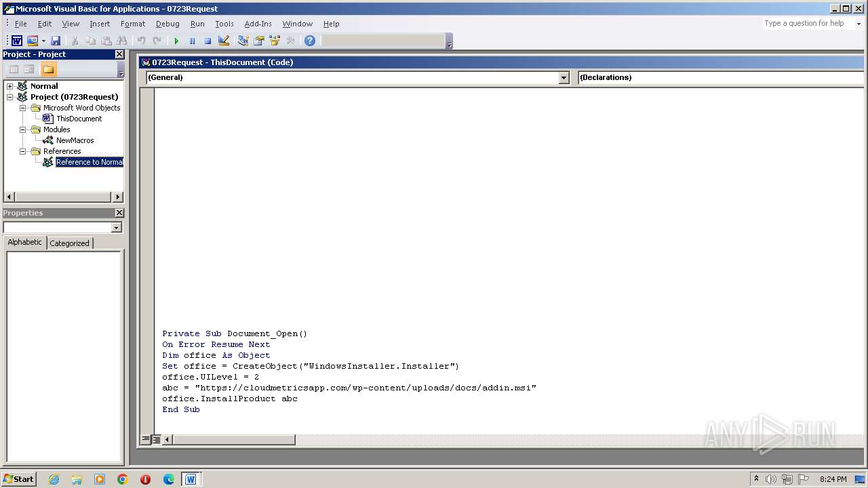Open the Properties object dropdown
Image resolution: width=868 pixels, height=488 pixels.
click(116, 228)
